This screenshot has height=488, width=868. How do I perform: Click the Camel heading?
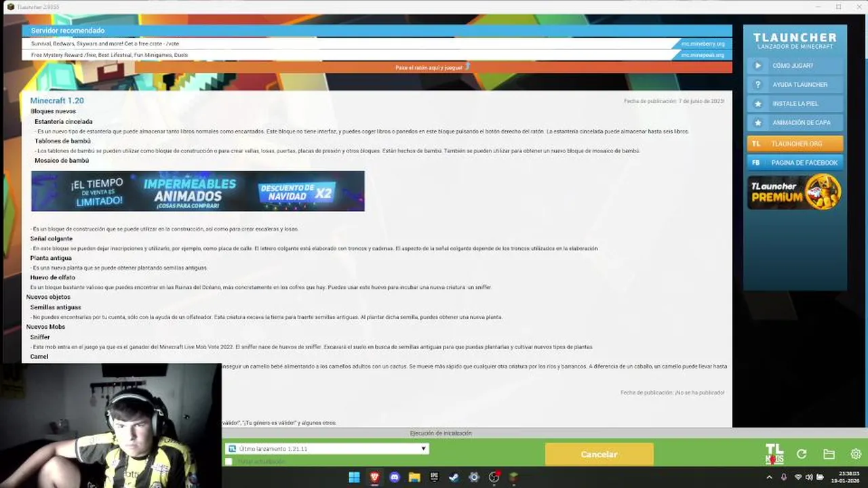click(39, 357)
